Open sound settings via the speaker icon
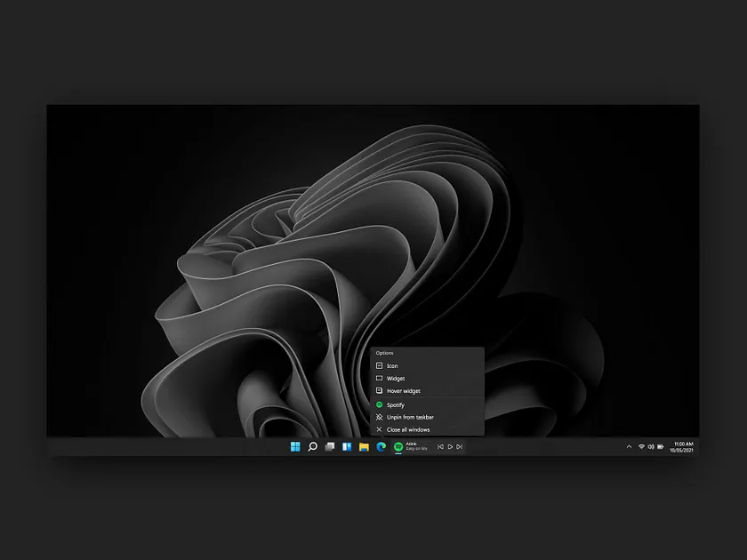747x560 pixels. tap(652, 447)
